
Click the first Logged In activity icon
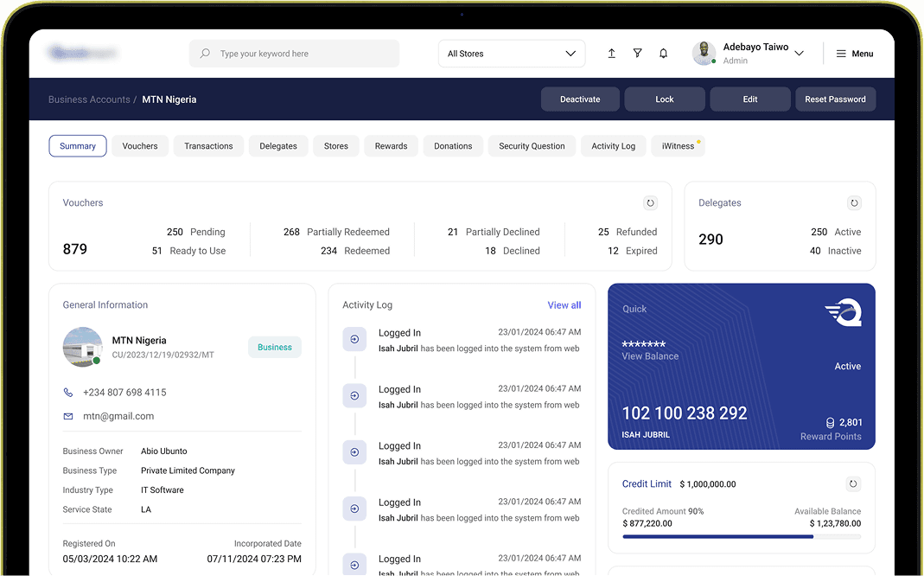coord(354,339)
